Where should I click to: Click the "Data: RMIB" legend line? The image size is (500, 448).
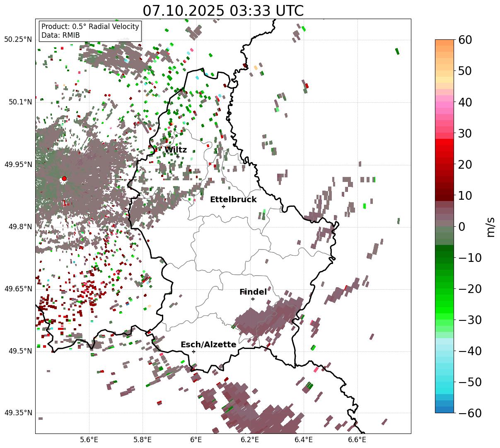pyautogui.click(x=60, y=35)
